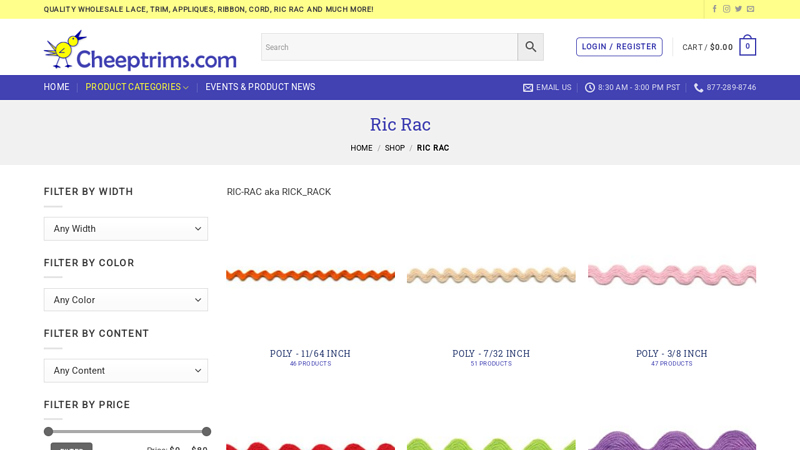Open the Any Color filter dropdown
The height and width of the screenshot is (450, 800).
click(x=126, y=300)
